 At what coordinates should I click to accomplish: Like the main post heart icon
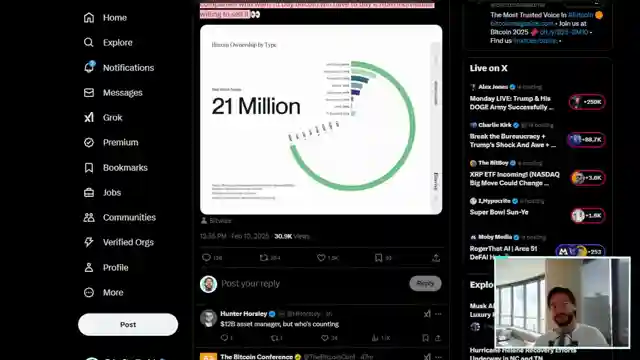tap(321, 258)
